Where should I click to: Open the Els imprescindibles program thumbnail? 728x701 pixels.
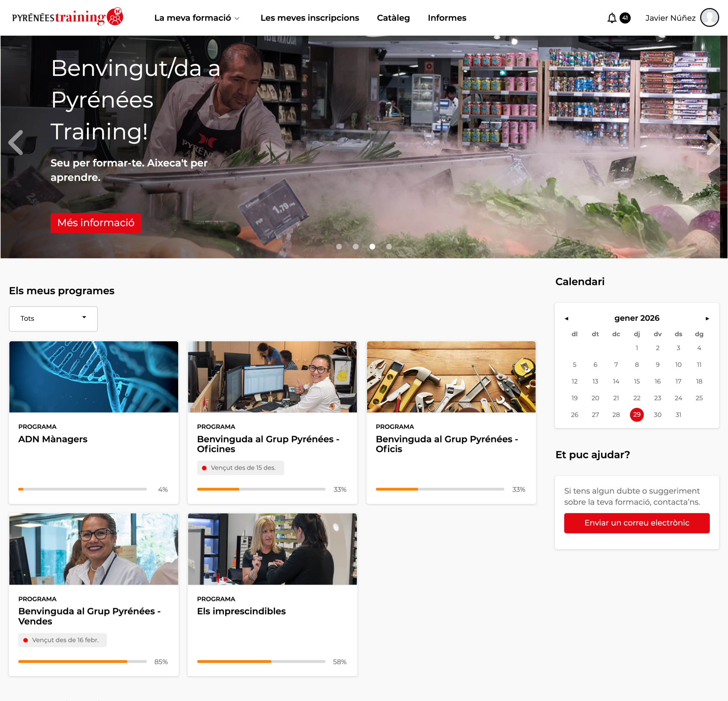pyautogui.click(x=272, y=549)
